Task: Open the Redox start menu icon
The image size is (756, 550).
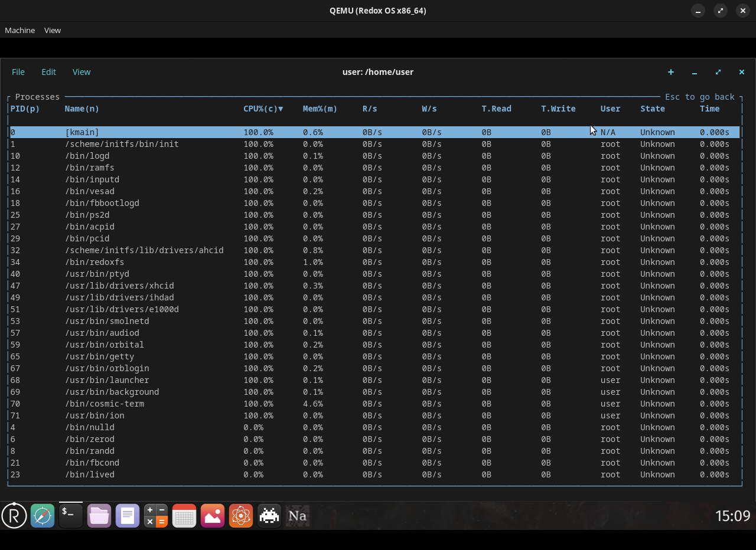Action: [x=14, y=516]
